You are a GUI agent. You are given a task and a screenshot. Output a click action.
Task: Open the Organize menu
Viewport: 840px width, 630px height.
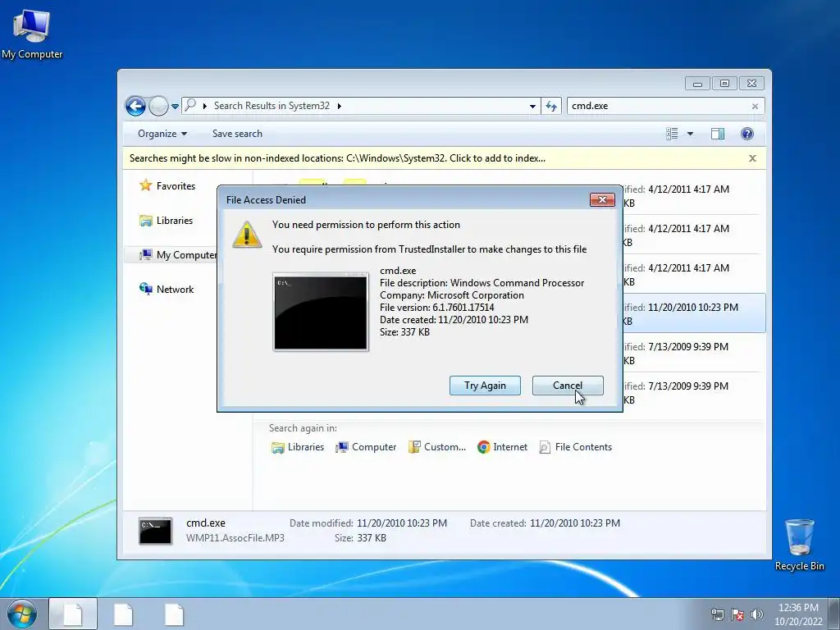[x=162, y=134]
